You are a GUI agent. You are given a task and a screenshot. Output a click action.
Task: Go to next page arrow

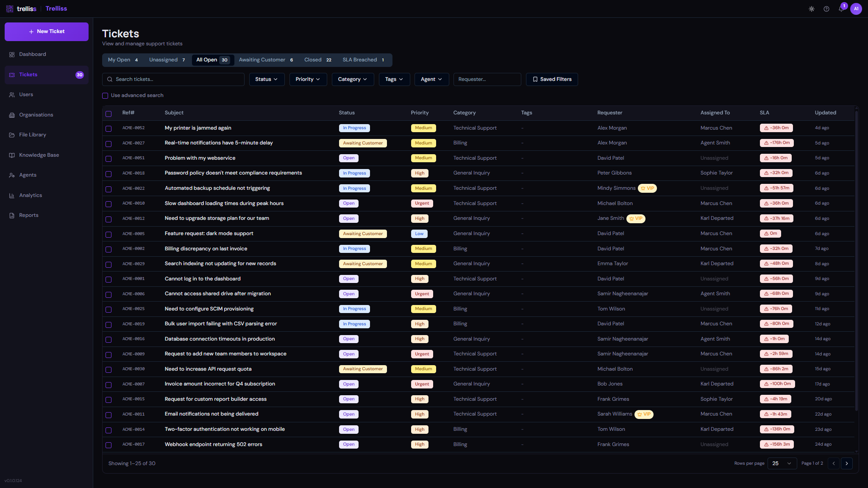(x=846, y=463)
